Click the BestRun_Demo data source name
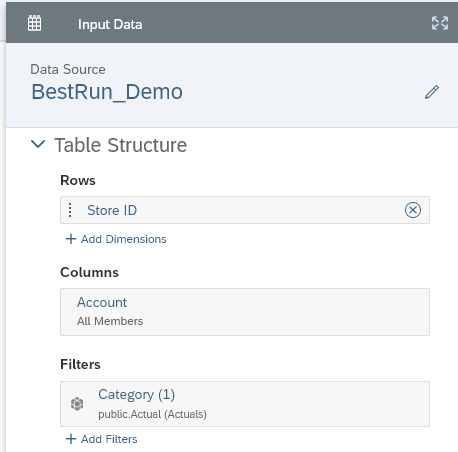This screenshot has height=452, width=458. (x=107, y=92)
